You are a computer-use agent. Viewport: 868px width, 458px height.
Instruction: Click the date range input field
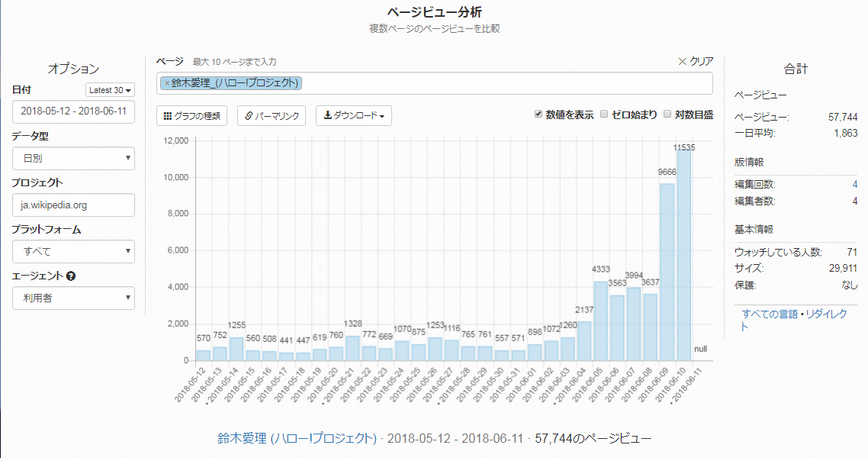(73, 111)
